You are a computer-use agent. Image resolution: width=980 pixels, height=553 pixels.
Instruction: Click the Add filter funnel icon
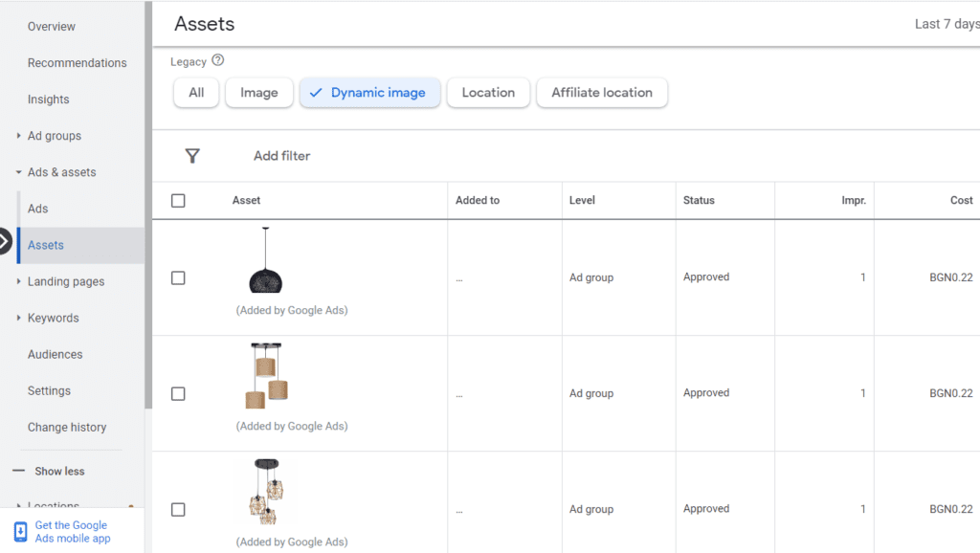click(x=192, y=156)
